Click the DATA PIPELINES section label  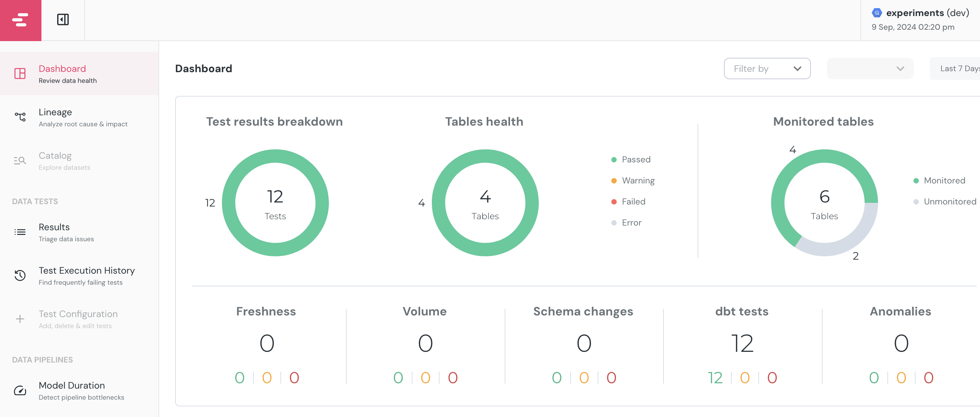pos(42,360)
